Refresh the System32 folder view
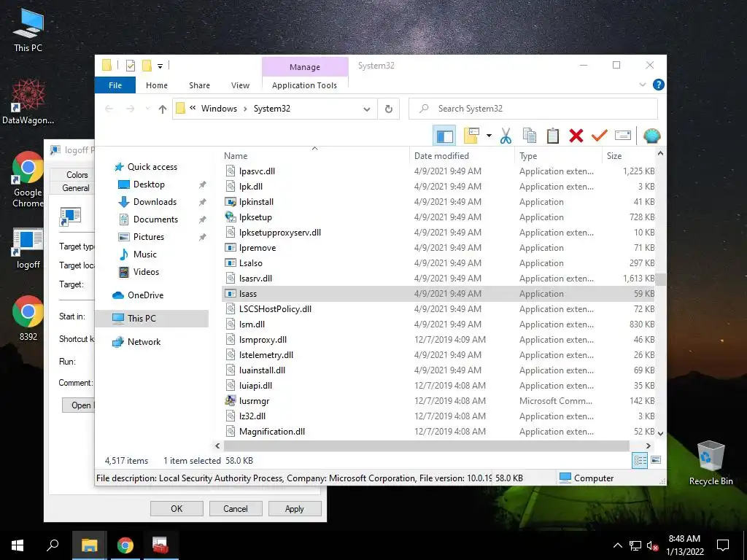Screen dimensions: 747x560 click(x=389, y=109)
